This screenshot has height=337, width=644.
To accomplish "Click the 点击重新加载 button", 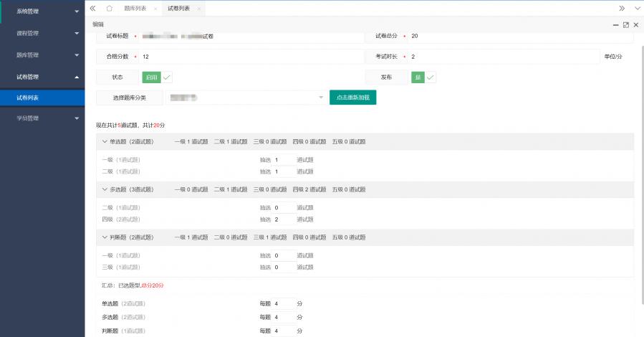I will 352,98.
